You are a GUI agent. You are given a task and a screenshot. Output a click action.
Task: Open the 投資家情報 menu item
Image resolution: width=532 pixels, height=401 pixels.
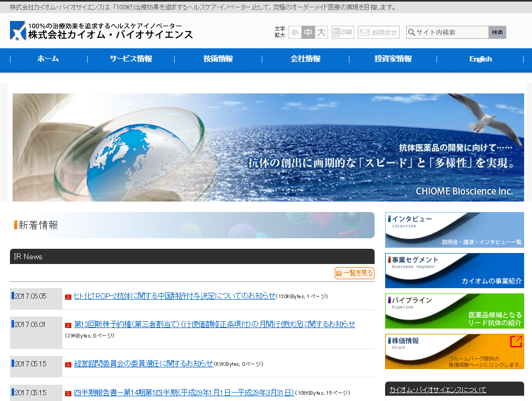tap(393, 59)
